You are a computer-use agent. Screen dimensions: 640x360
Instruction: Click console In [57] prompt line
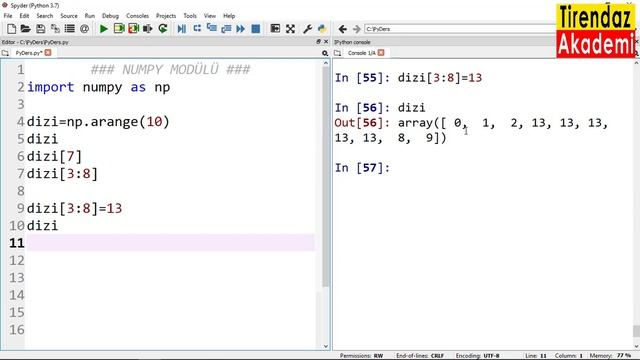(x=362, y=168)
